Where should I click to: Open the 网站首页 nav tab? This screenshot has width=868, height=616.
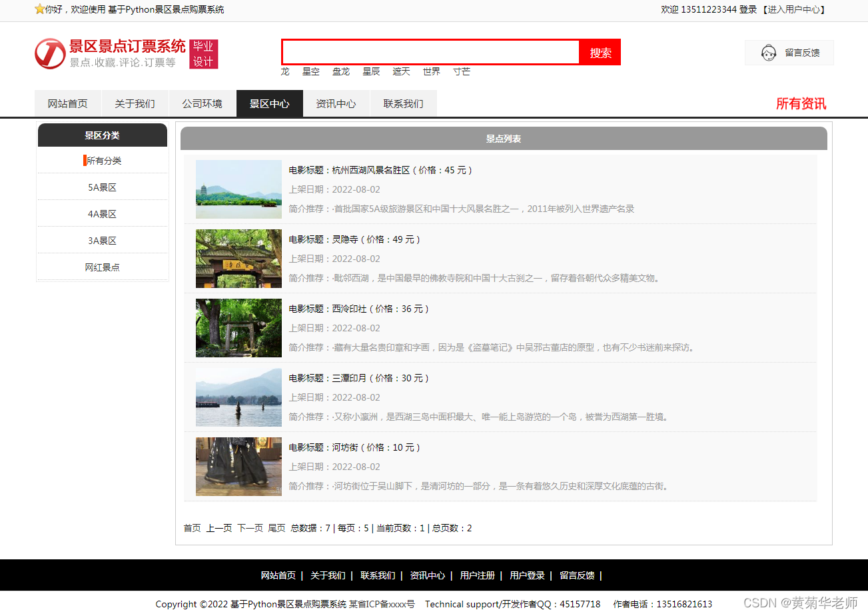pos(67,103)
